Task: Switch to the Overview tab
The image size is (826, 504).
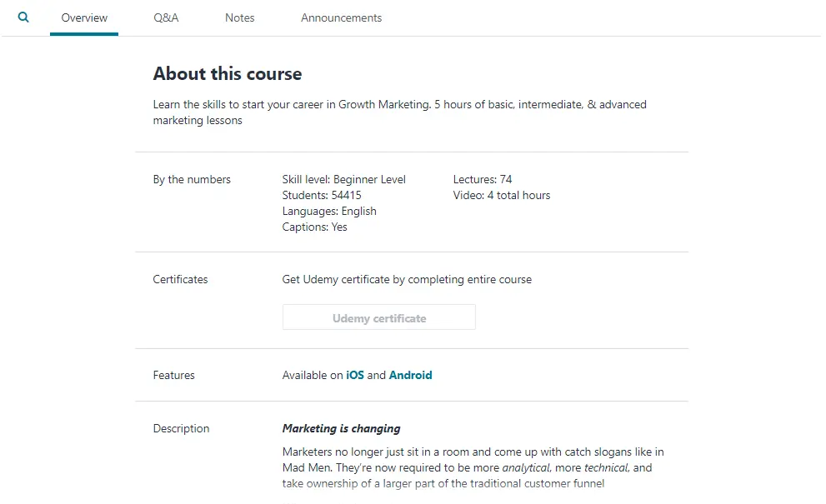Action: pyautogui.click(x=84, y=17)
